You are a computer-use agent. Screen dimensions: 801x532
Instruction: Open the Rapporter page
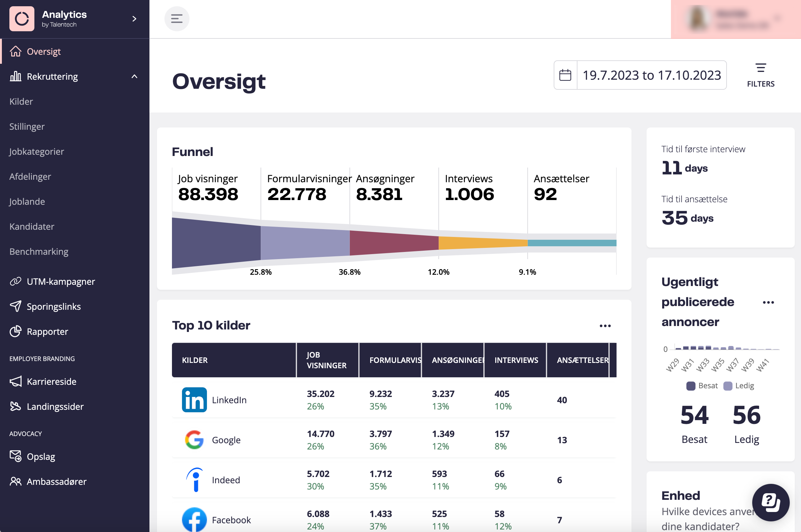click(47, 331)
